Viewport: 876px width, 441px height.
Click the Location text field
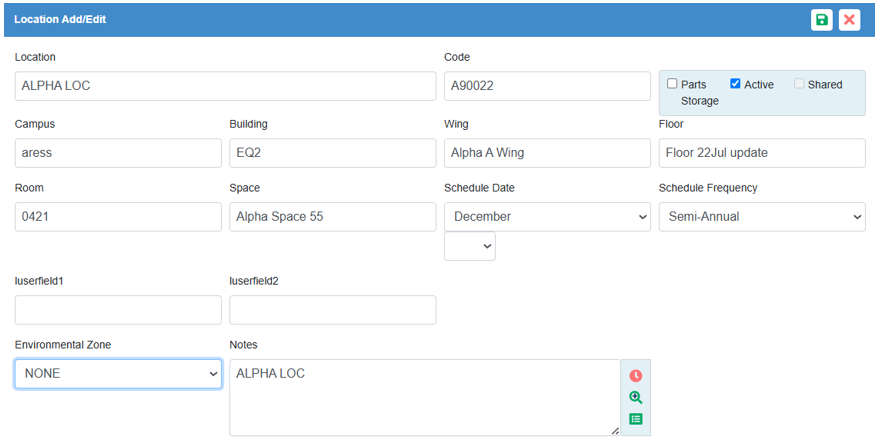[225, 86]
